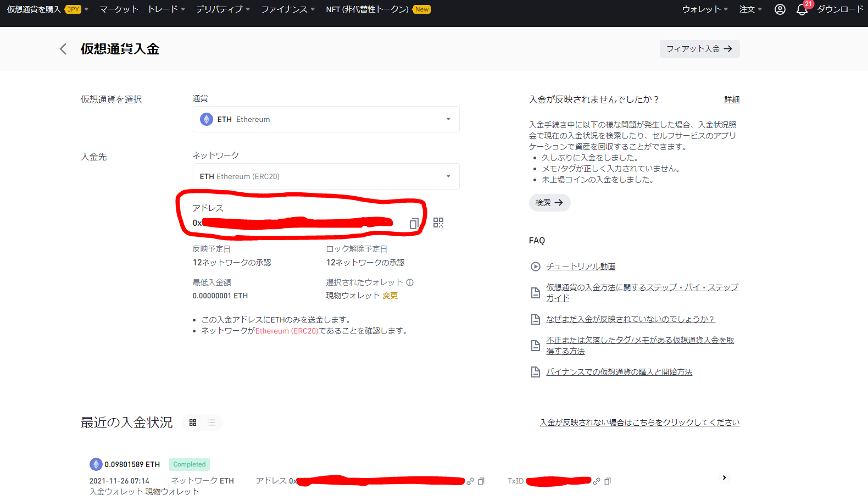Click the フィアット入金 button

pyautogui.click(x=699, y=49)
